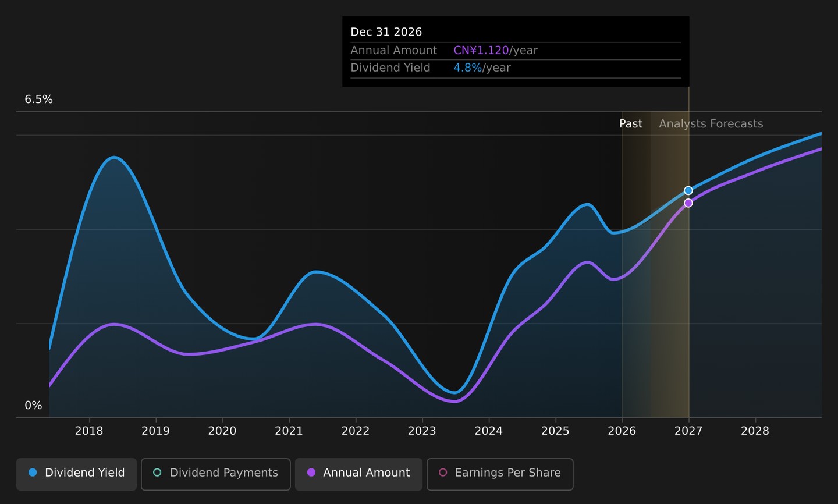Click the Past region label

click(x=631, y=124)
